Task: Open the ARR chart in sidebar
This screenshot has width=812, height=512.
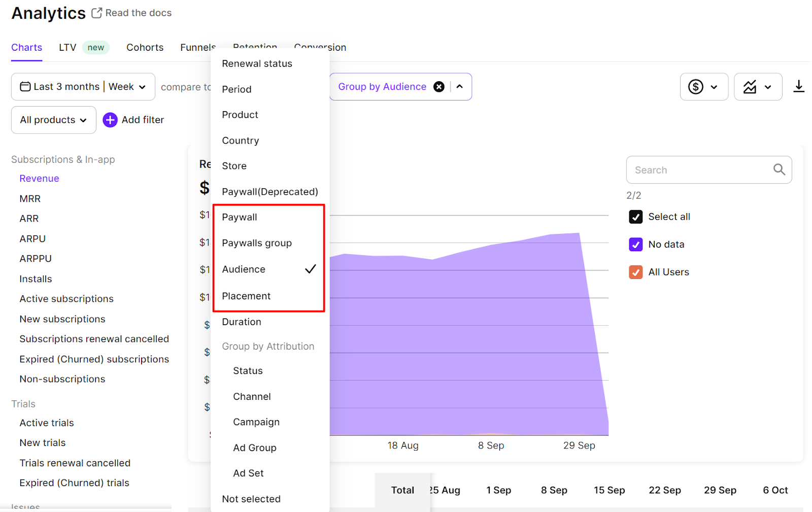Action: 29,219
